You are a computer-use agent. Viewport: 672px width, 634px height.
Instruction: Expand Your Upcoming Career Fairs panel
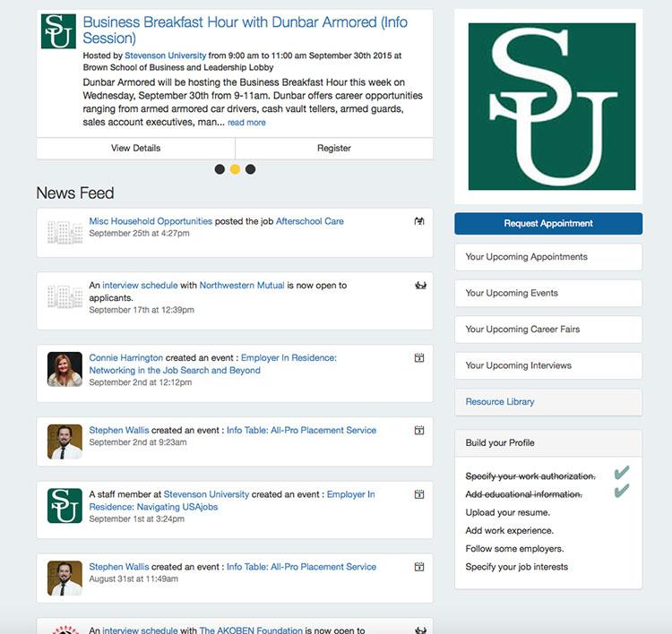pos(548,330)
